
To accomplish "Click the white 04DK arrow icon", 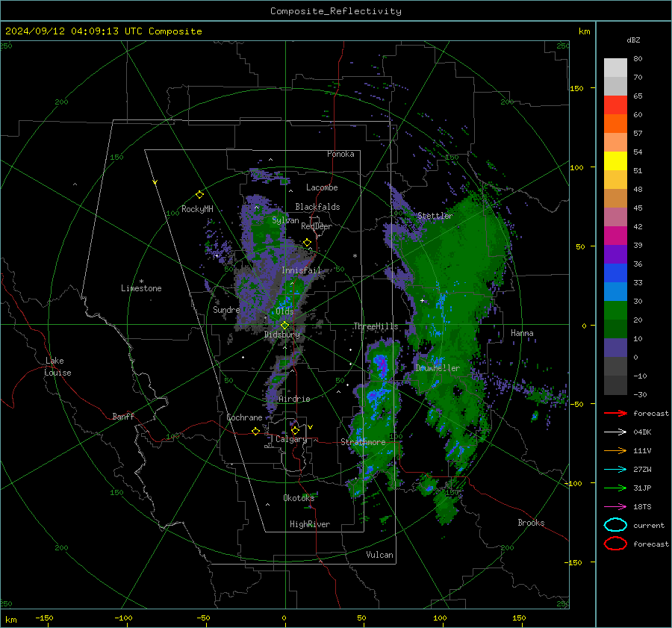I will click(x=615, y=432).
